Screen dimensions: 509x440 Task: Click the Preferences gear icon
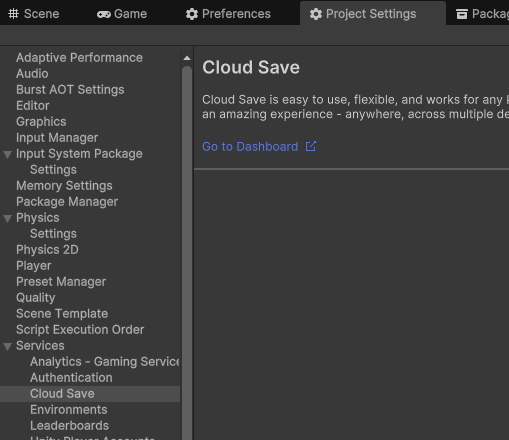pos(192,14)
